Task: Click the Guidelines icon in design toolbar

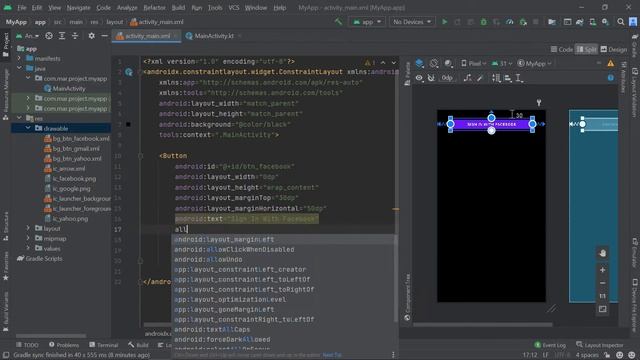Action: [x=519, y=78]
